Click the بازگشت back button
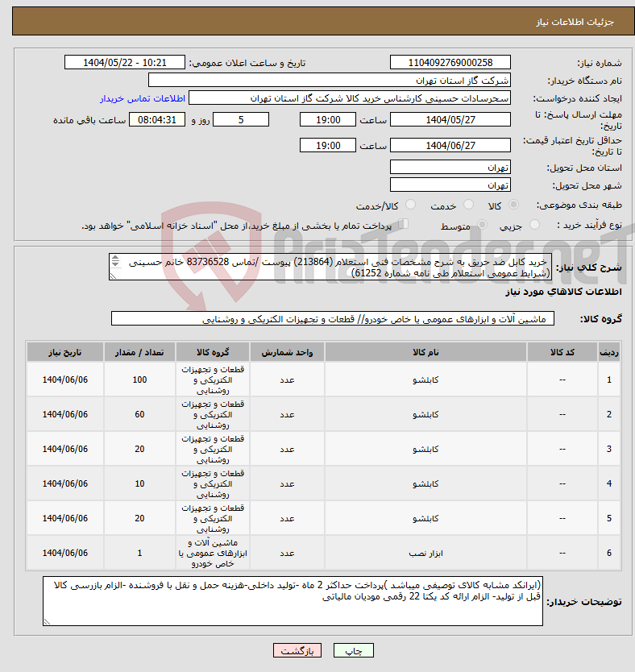Screen dimensions: 635x672 point(297,650)
